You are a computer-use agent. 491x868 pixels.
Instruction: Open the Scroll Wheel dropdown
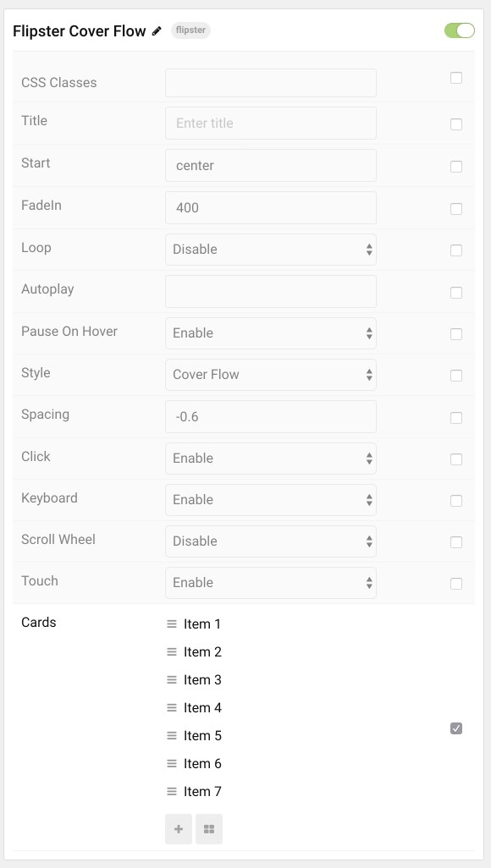click(x=270, y=541)
